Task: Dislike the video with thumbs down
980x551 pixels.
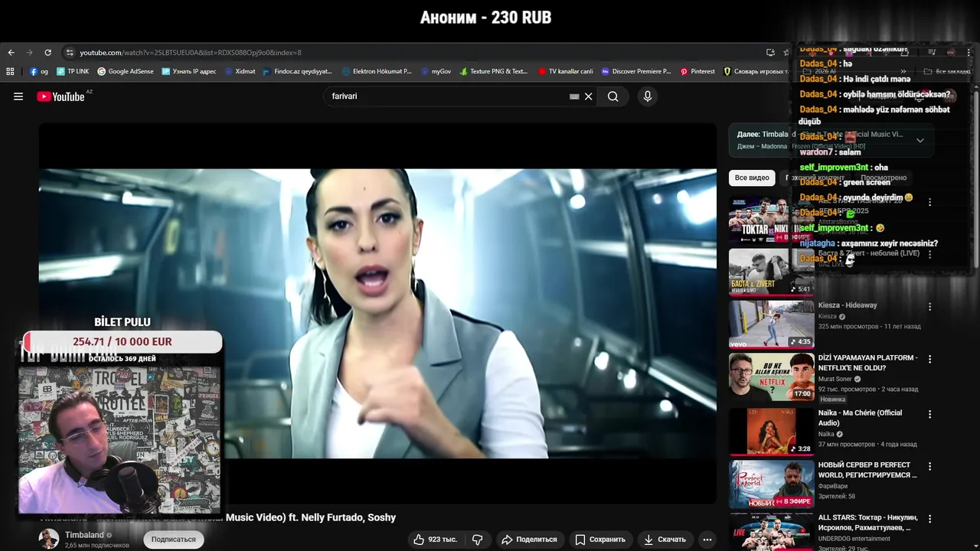Action: [477, 540]
